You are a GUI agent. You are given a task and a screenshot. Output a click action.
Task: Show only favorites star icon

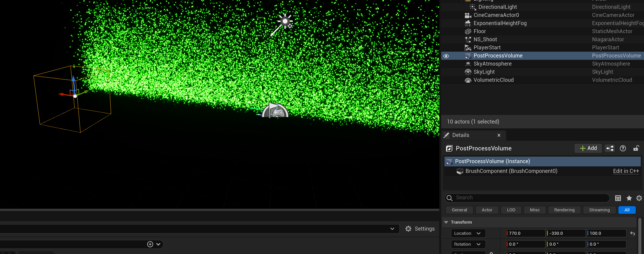[x=629, y=198]
